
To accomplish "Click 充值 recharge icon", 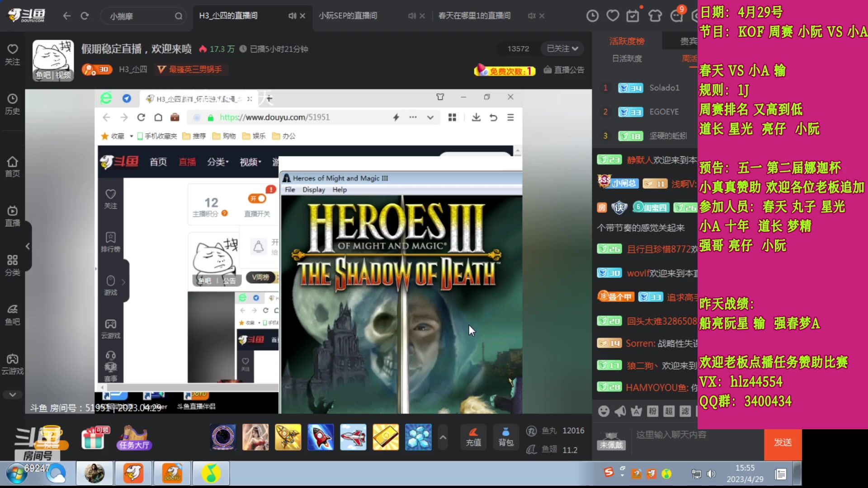I will (473, 437).
